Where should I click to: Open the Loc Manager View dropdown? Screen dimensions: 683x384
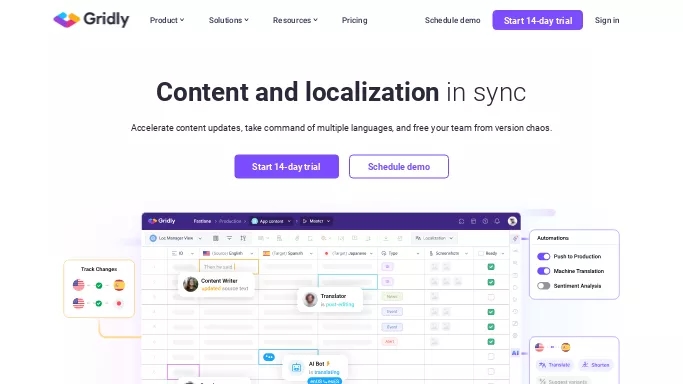[x=176, y=238]
